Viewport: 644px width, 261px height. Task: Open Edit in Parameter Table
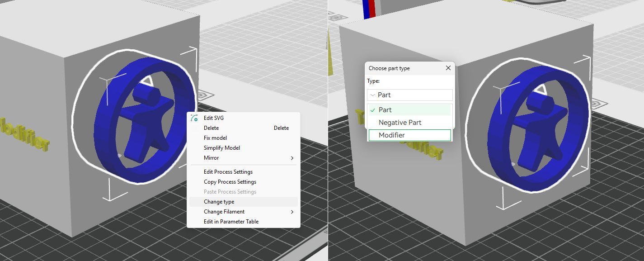coord(231,222)
